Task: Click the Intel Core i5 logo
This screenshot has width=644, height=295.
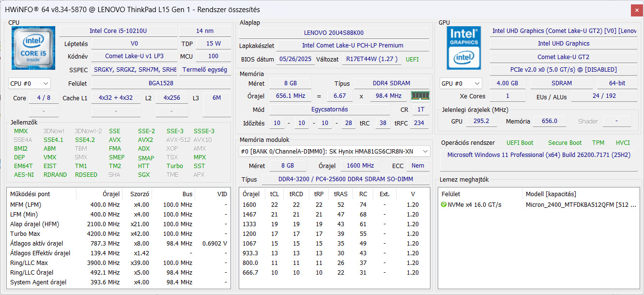Action: [x=33, y=49]
